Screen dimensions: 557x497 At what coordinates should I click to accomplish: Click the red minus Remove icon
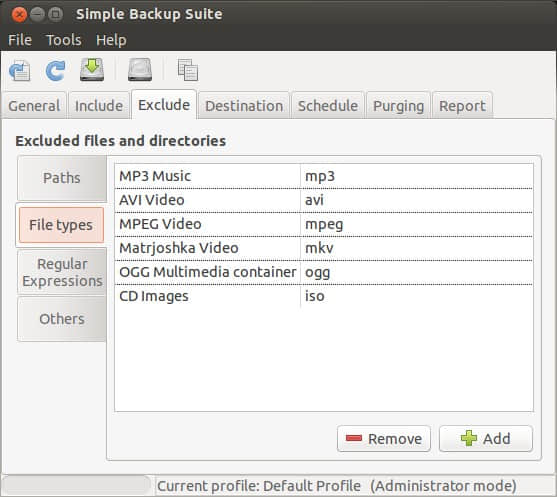coord(354,438)
